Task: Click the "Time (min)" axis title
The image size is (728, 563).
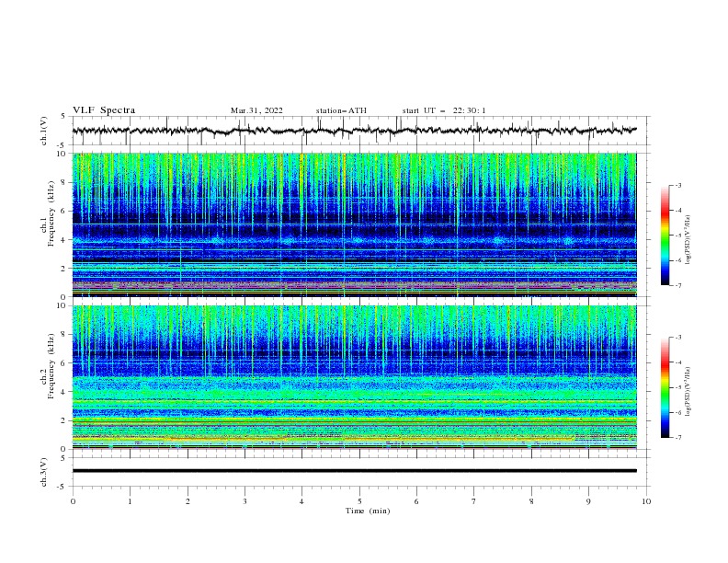Action: [368, 511]
